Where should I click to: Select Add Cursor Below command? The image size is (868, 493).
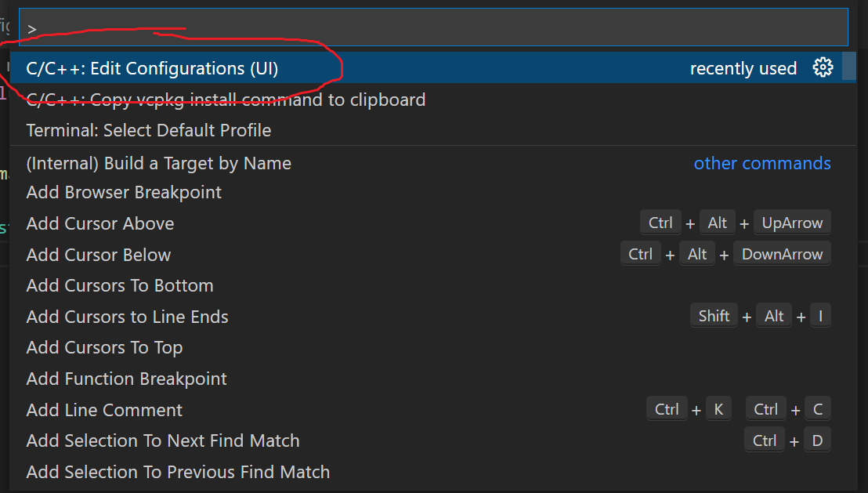point(98,254)
